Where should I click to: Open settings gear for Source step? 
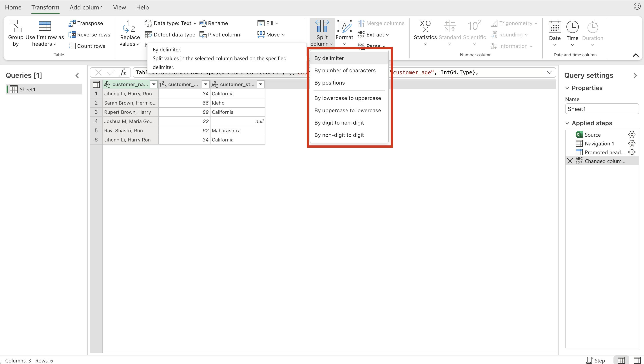(x=631, y=134)
